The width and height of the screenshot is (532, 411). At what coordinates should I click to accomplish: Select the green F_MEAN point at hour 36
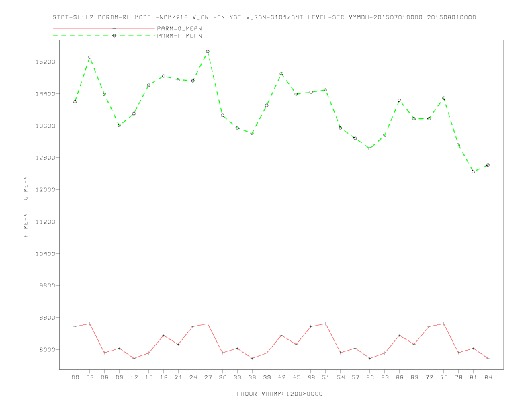point(252,133)
